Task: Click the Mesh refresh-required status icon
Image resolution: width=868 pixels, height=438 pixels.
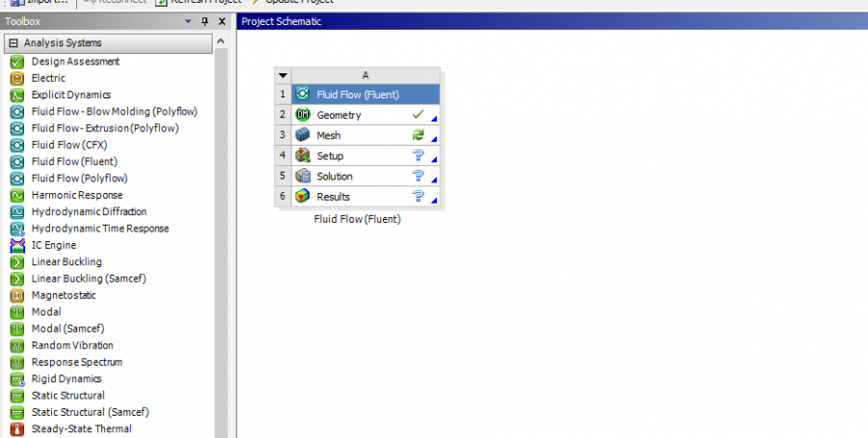Action: (418, 134)
